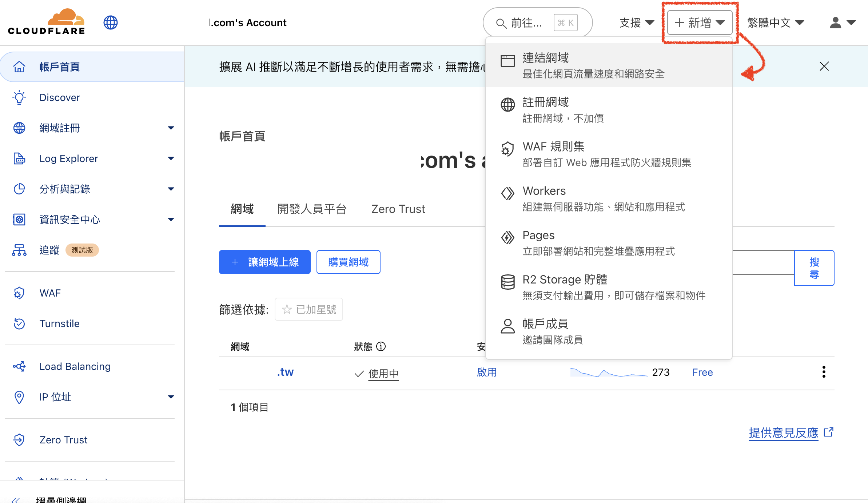Click the R2 Storage database icon
Image resolution: width=868 pixels, height=503 pixels.
(508, 282)
